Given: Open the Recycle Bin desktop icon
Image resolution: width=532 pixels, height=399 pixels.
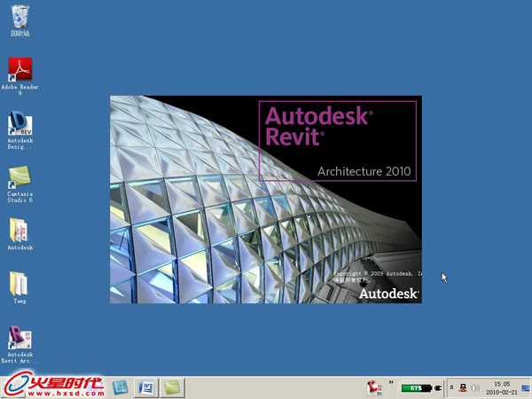Looking at the screenshot, I should point(20,20).
